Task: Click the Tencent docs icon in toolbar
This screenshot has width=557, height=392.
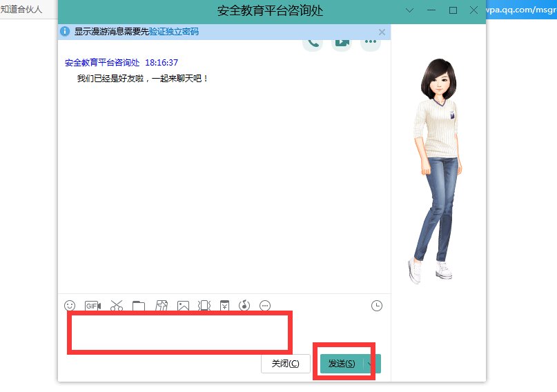Action: click(x=162, y=306)
